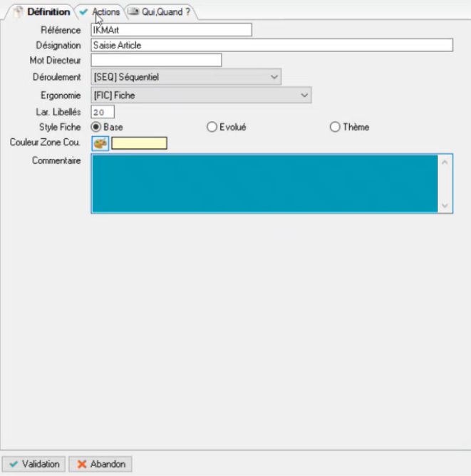This screenshot has width=471, height=476.
Task: Click inside the Commentaire text area
Action: [x=264, y=183]
